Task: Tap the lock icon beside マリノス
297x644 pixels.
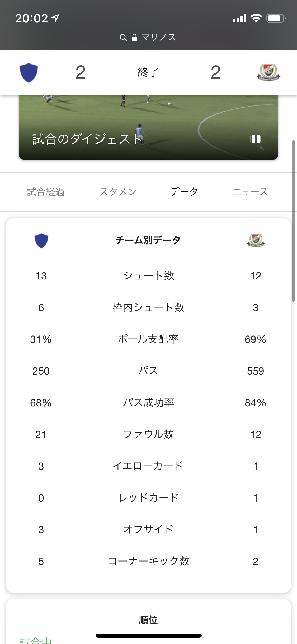Action: pyautogui.click(x=134, y=38)
